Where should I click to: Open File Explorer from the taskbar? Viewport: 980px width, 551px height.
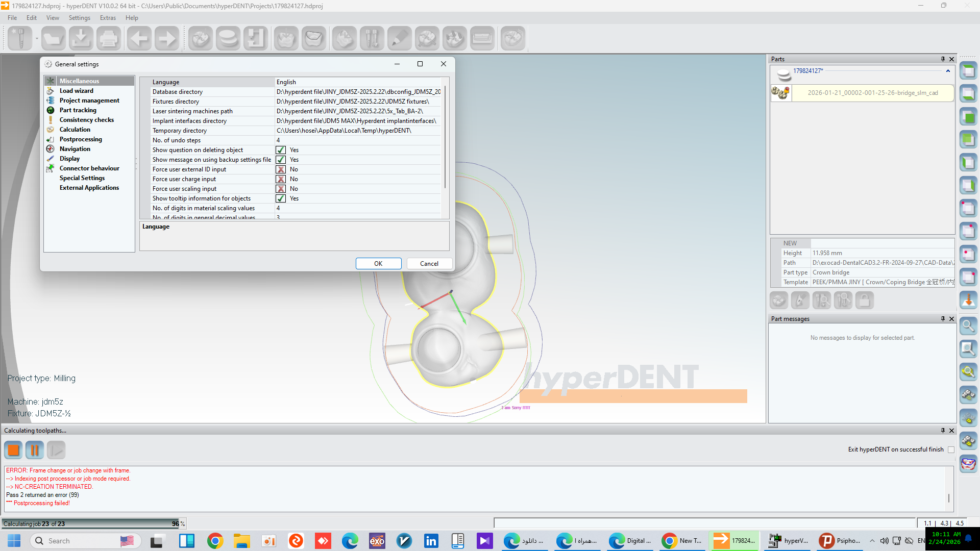[x=241, y=541]
